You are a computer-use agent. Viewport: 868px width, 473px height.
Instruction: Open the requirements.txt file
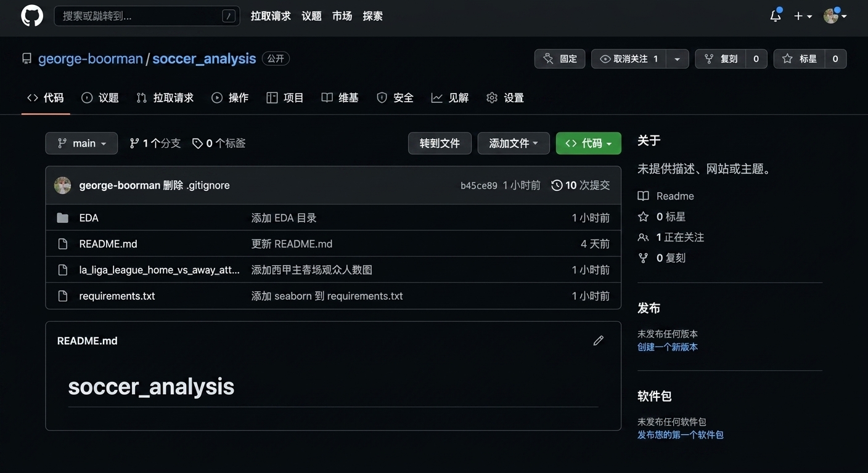coord(117,296)
